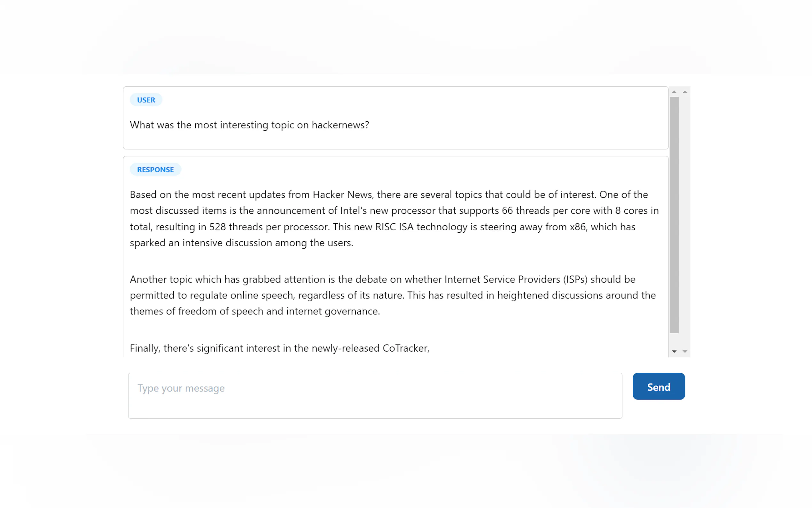Click the outer scrollbar's light gray up arrow

685,92
